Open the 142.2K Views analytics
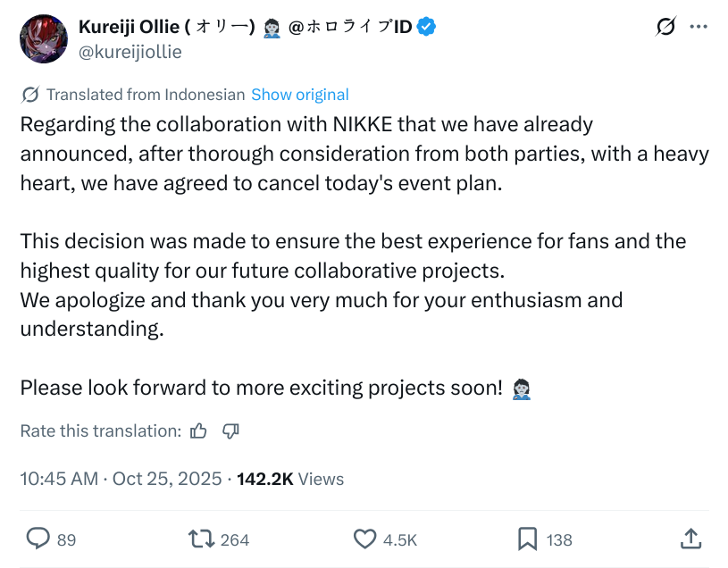Screen dimensions: 728x568 tap(290, 479)
